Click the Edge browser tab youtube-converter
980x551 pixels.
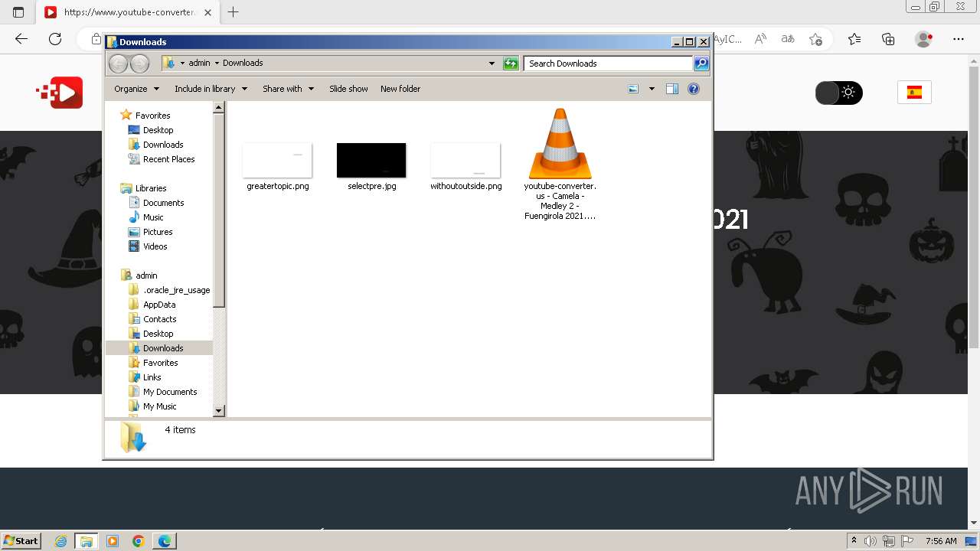point(128,12)
